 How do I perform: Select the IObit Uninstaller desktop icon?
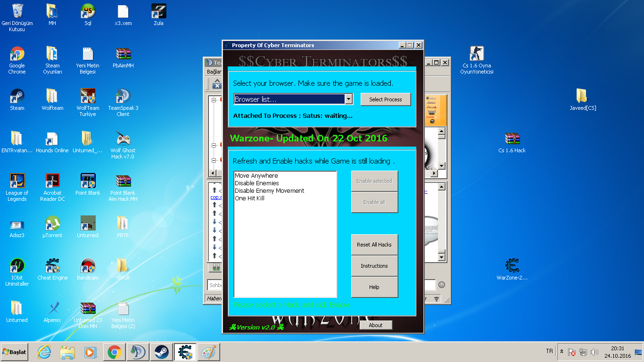pyautogui.click(x=17, y=272)
